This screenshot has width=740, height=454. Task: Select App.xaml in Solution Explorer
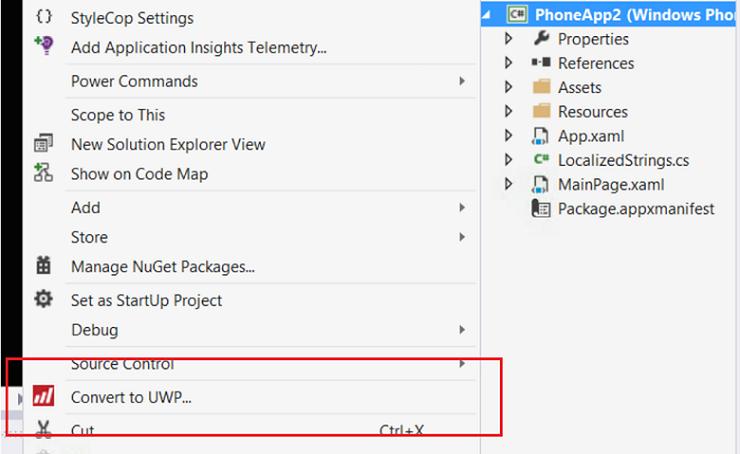coord(591,136)
